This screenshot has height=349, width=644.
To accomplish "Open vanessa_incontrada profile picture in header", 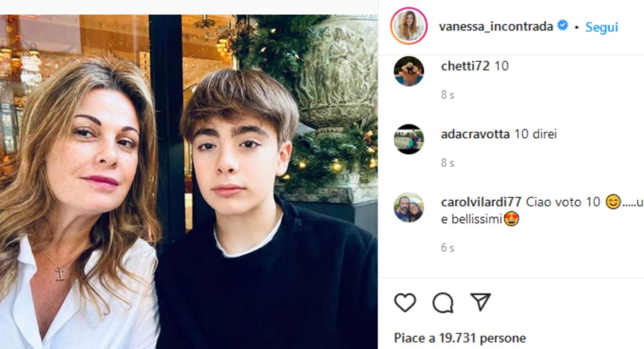I will point(409,26).
